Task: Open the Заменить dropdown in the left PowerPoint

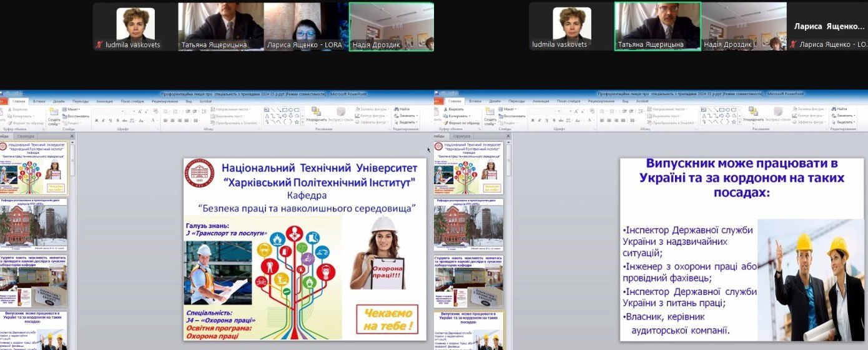Action: 407,116
